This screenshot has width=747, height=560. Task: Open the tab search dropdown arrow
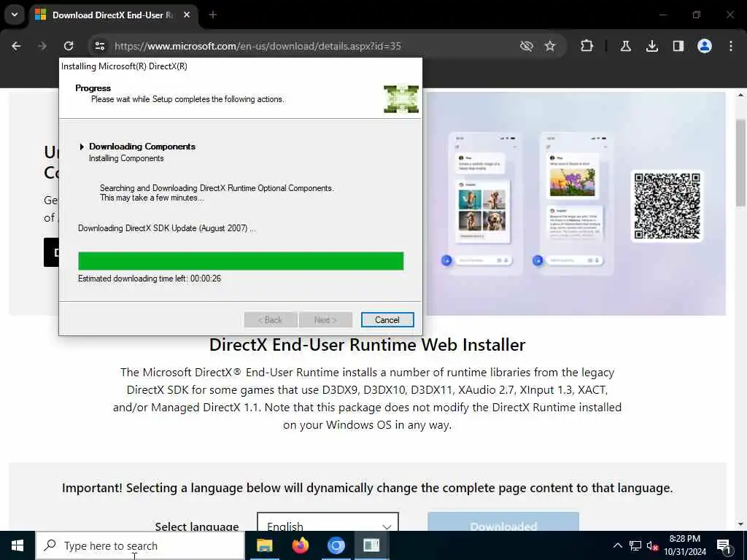(x=15, y=15)
